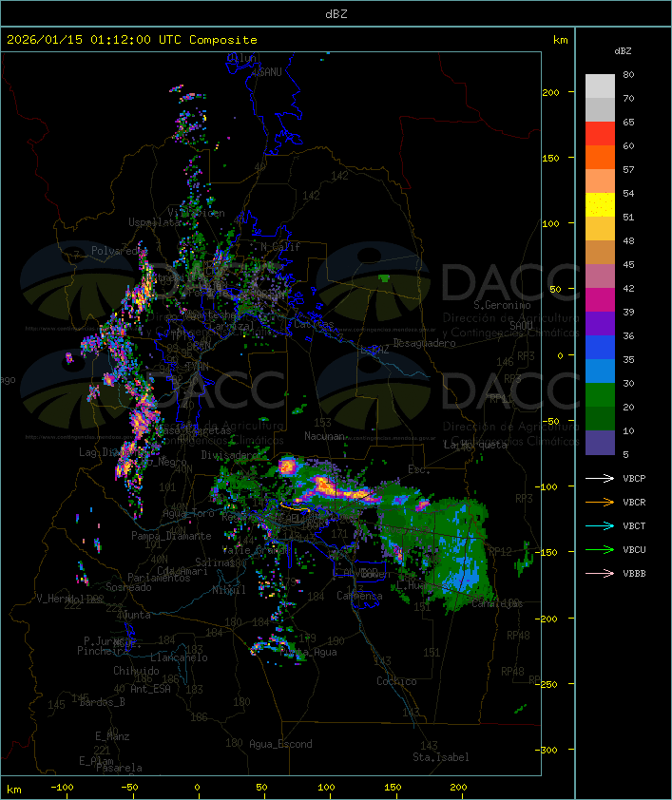Screen dimensions: 672x800
Task: Pick the magenta 39-42 dBZ swatch
Action: pos(600,300)
